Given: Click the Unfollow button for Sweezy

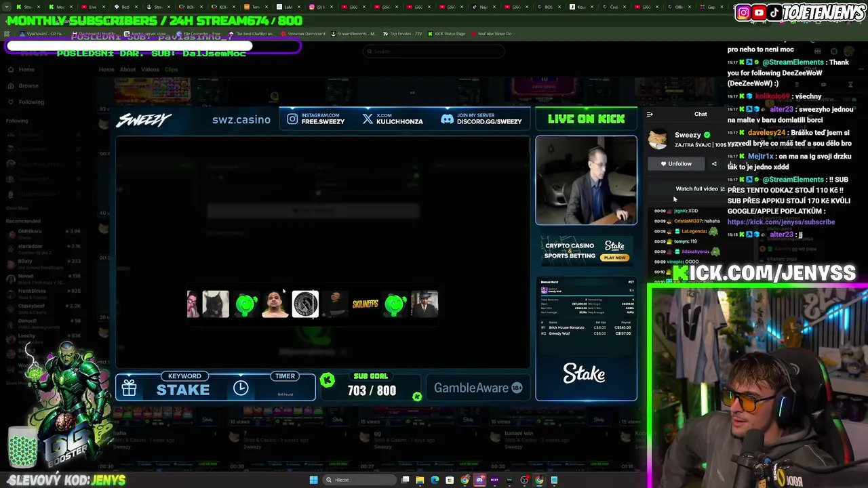Looking at the screenshot, I should (x=676, y=163).
